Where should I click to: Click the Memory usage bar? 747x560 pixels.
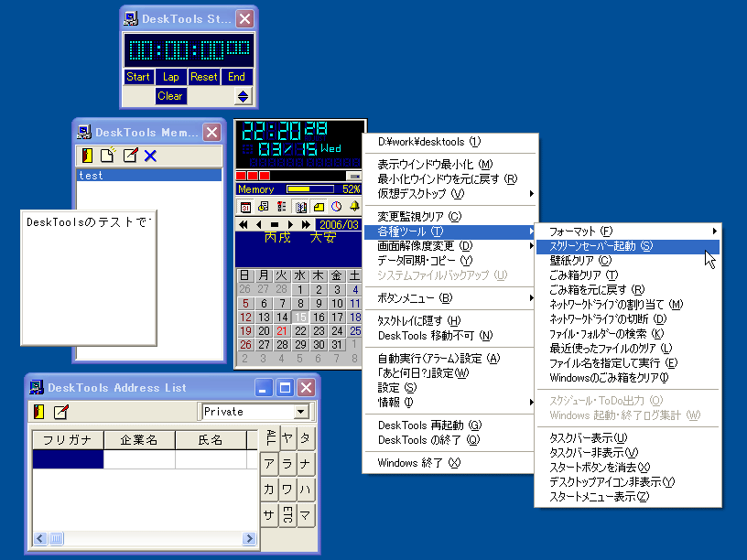pyautogui.click(x=310, y=189)
